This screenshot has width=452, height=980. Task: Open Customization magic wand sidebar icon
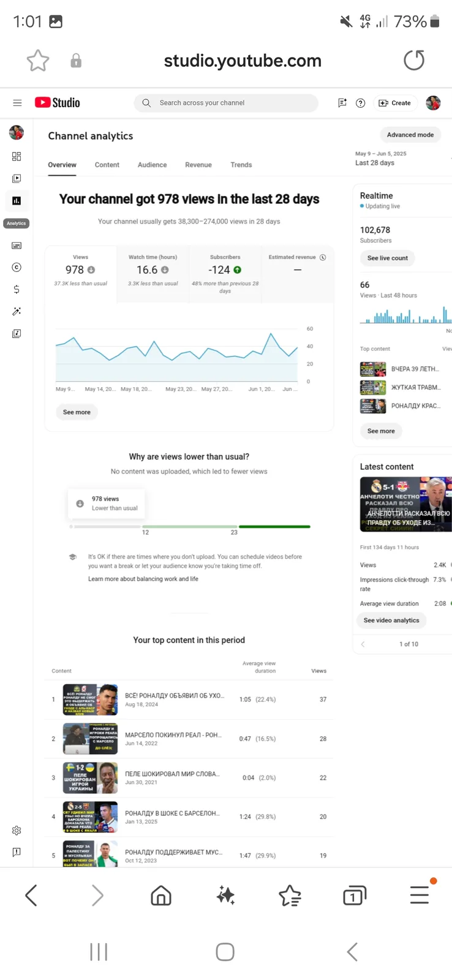pyautogui.click(x=17, y=311)
